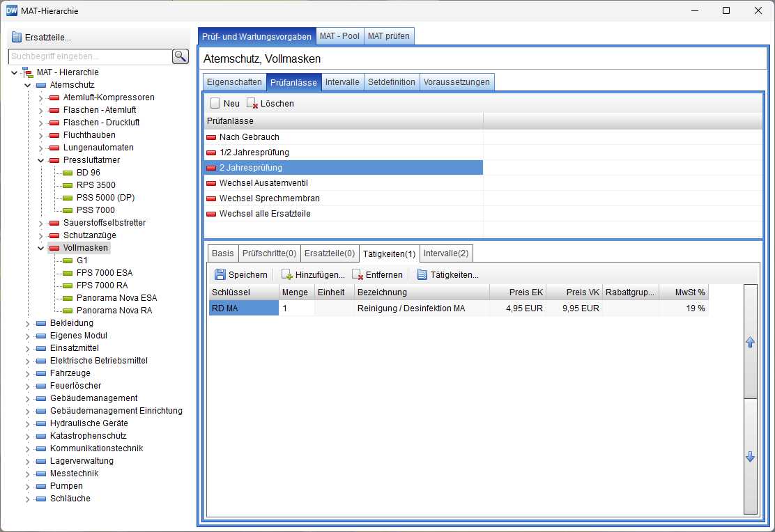Click the Suchbegriff search input field

(x=89, y=56)
